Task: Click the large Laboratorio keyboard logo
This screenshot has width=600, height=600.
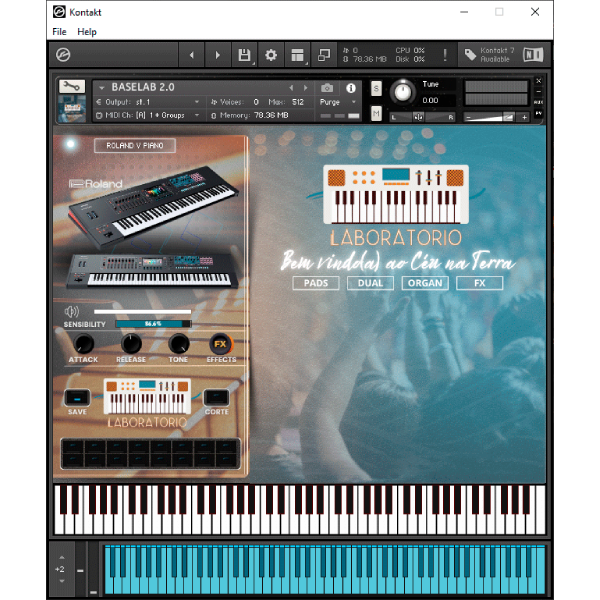Action: 396,194
